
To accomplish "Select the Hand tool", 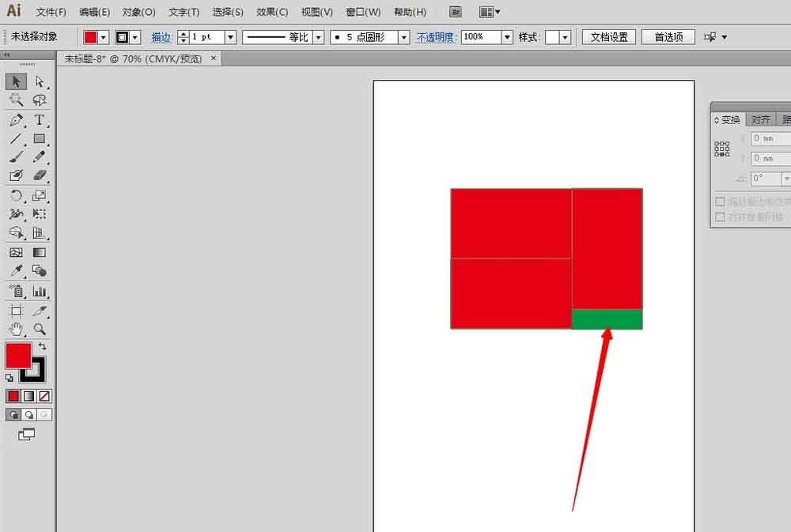I will tap(16, 330).
